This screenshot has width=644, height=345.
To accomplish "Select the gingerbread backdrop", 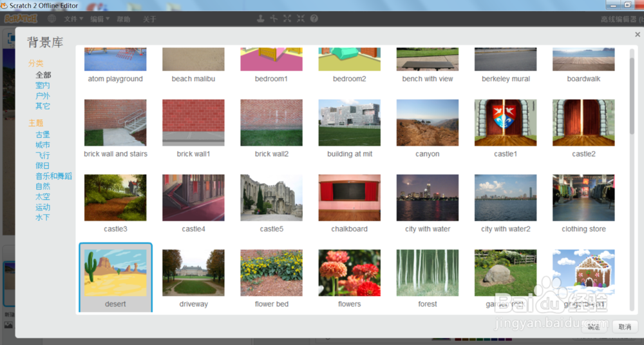I will click(x=583, y=279).
